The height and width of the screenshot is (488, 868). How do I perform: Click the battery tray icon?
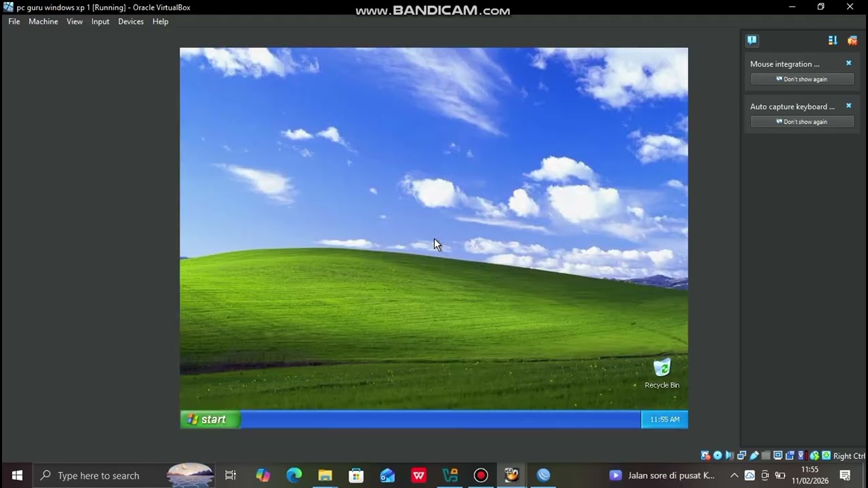coord(780,475)
